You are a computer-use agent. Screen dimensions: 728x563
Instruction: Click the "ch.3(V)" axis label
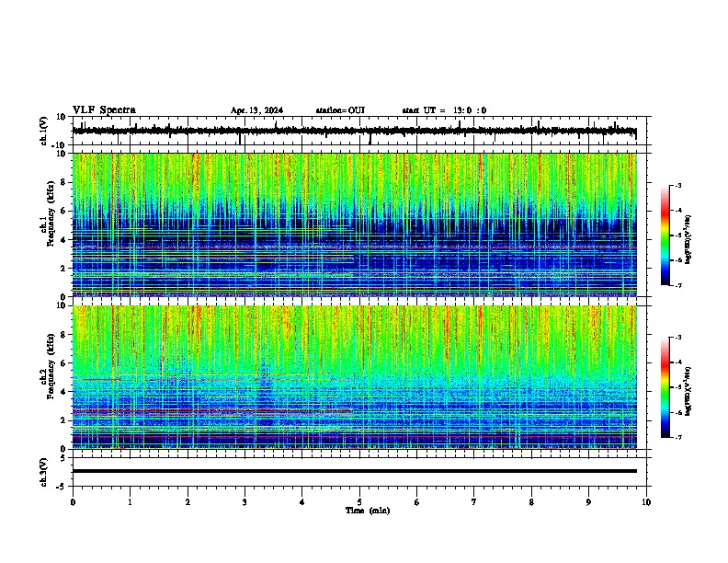point(44,472)
